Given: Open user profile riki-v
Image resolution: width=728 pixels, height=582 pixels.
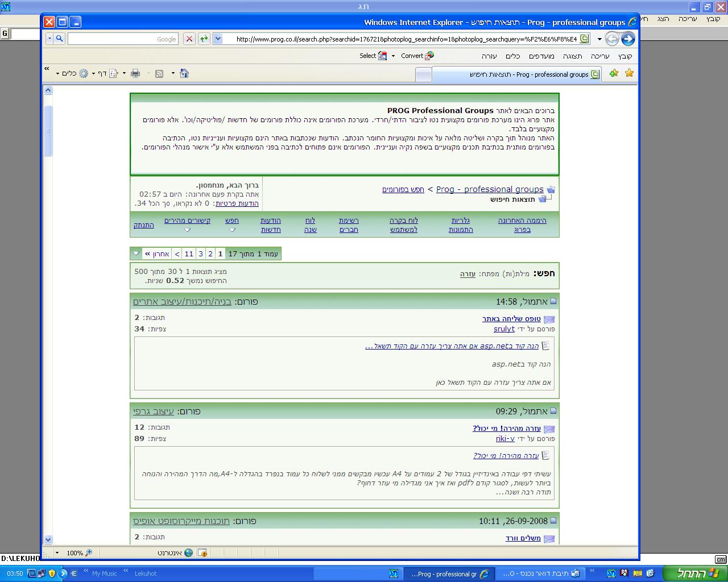Looking at the screenshot, I should [505, 438].
